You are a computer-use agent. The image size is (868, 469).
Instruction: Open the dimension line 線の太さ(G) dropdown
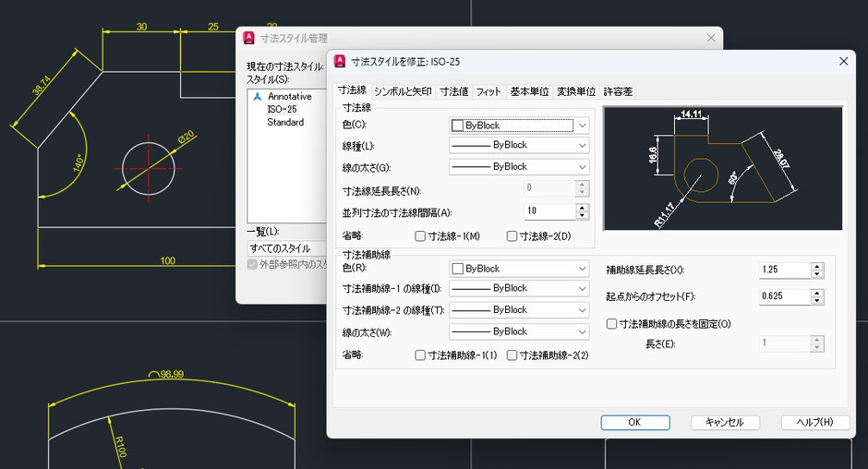point(519,167)
